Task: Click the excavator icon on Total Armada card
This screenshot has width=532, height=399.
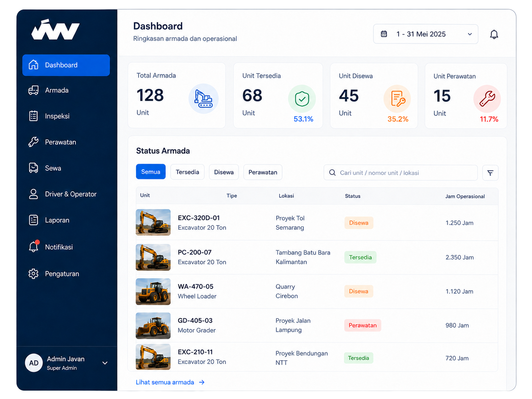Action: (204, 98)
